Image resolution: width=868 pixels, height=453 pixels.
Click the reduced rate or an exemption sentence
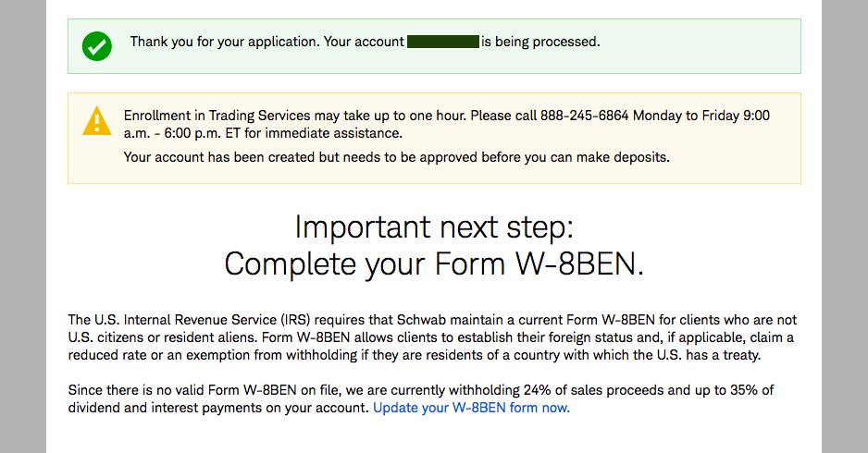click(x=414, y=355)
